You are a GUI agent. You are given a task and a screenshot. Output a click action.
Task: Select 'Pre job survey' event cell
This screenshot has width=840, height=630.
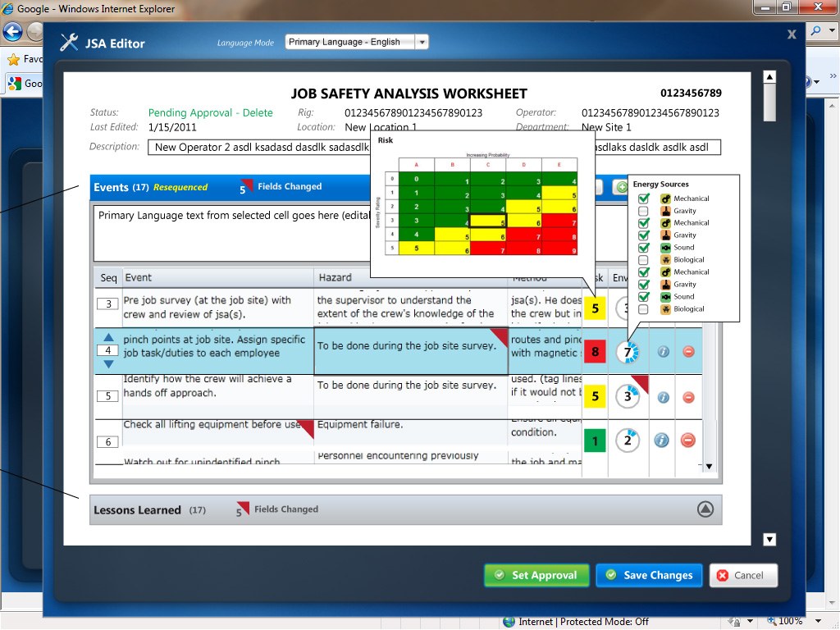point(218,308)
